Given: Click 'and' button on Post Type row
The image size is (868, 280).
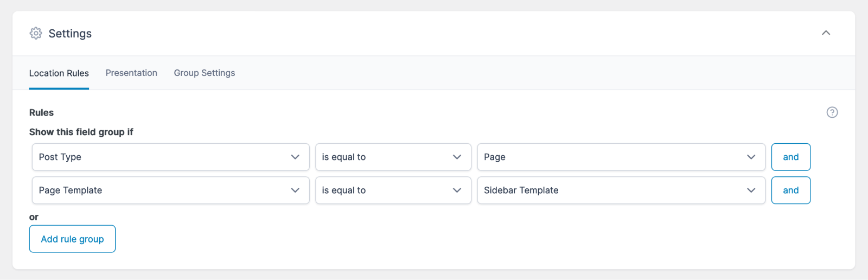Looking at the screenshot, I should [x=790, y=157].
